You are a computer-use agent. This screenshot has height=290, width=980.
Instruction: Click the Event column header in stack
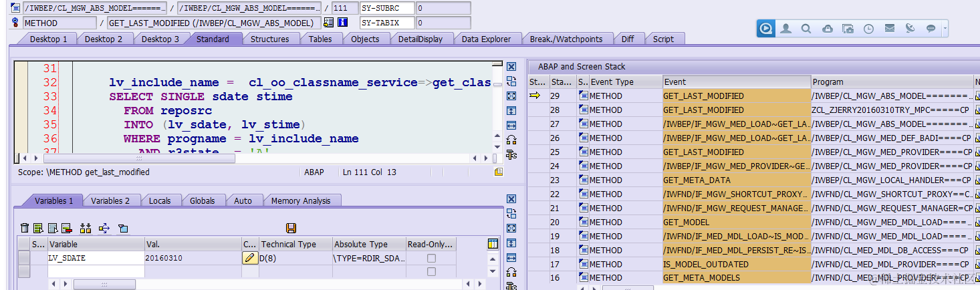coord(736,82)
